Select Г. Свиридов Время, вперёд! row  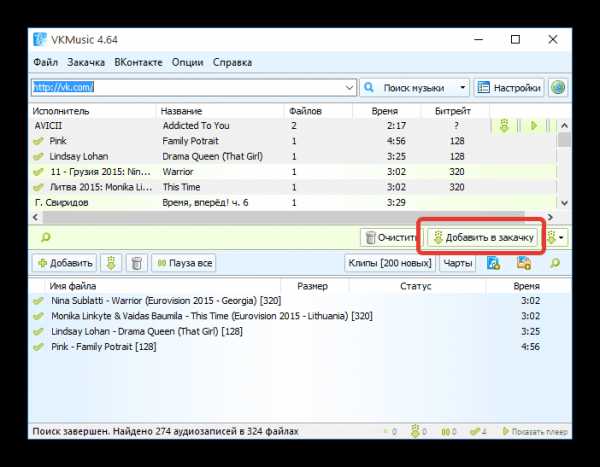pos(293,202)
